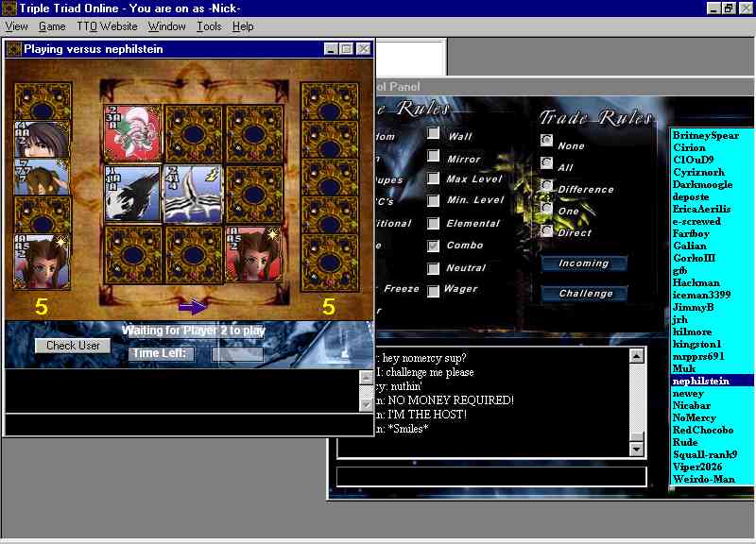Toggle the Max Level checkbox

[x=434, y=178]
